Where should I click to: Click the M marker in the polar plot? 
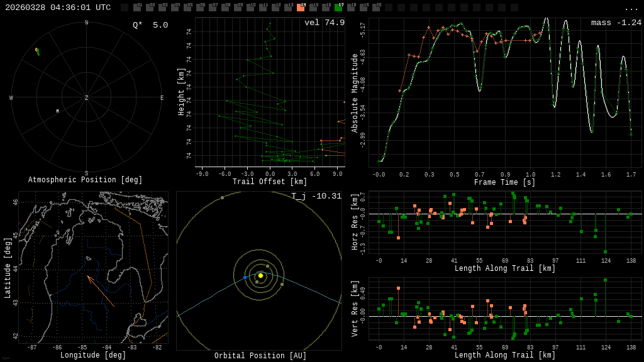57,111
